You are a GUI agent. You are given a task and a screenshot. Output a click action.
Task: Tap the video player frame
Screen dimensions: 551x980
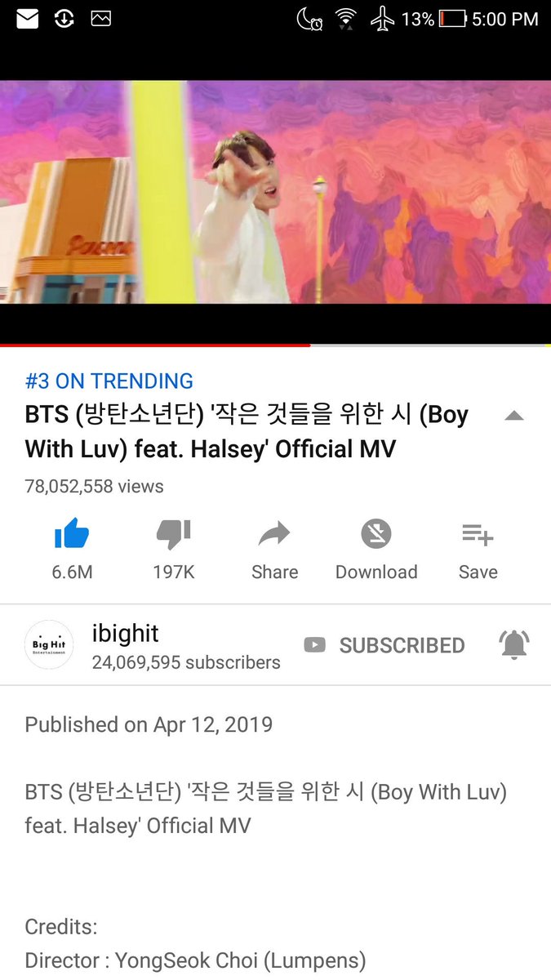pos(275,192)
